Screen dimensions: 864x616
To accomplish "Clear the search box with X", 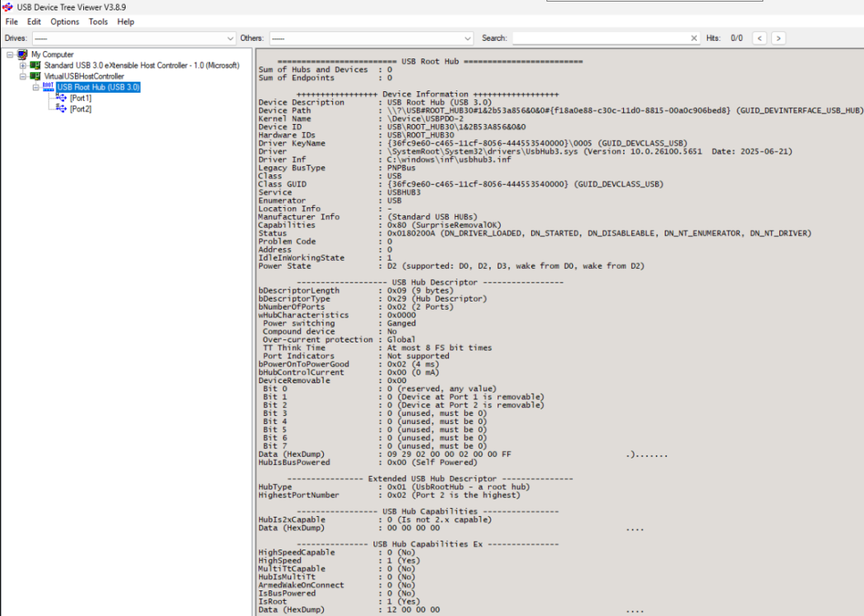I will point(694,38).
